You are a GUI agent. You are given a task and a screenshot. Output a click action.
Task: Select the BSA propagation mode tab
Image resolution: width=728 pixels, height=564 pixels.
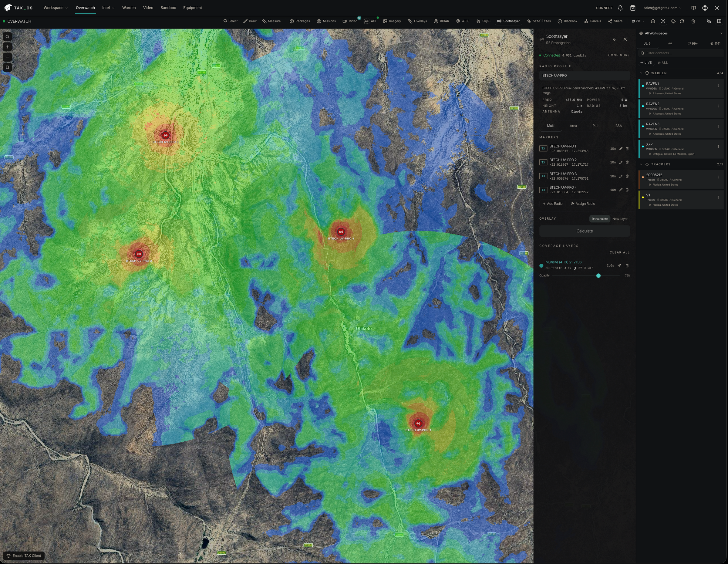pyautogui.click(x=618, y=126)
